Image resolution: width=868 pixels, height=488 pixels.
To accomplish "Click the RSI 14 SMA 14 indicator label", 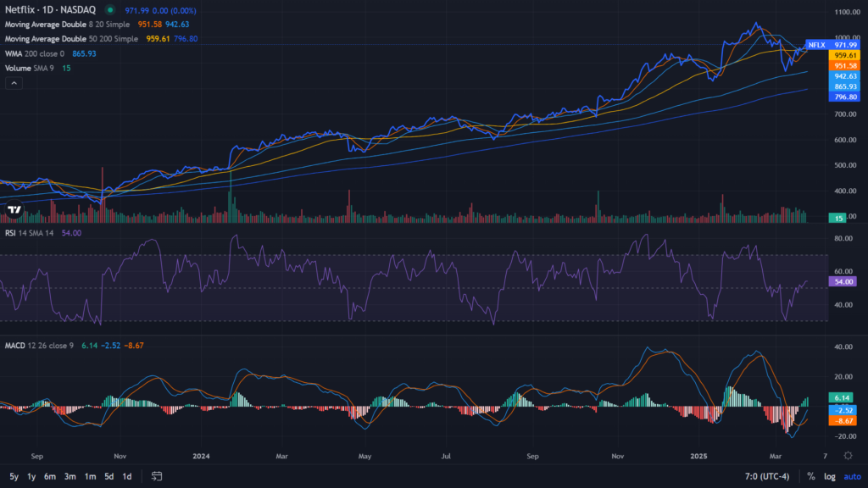I will pos(30,233).
